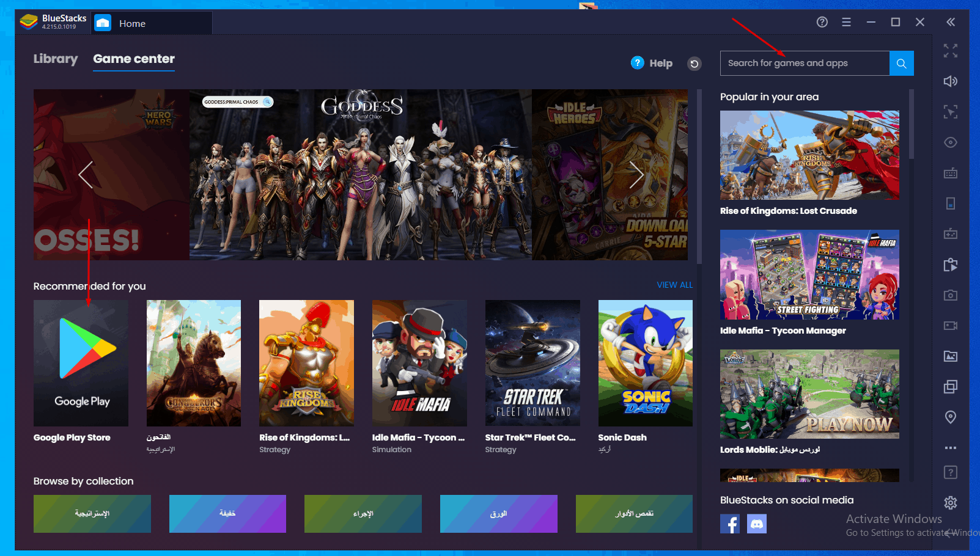Viewport: 980px width, 556px height.
Task: Open the multi-instance manager icon
Action: tap(950, 387)
